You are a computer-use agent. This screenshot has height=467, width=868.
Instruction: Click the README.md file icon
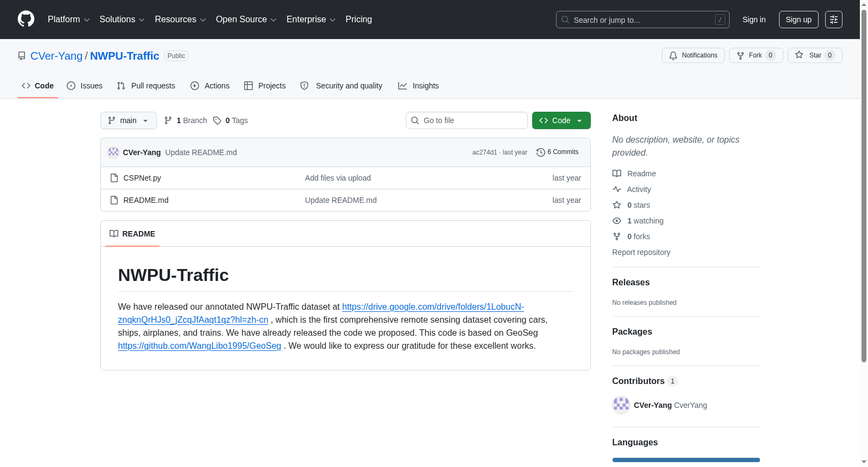click(x=114, y=200)
